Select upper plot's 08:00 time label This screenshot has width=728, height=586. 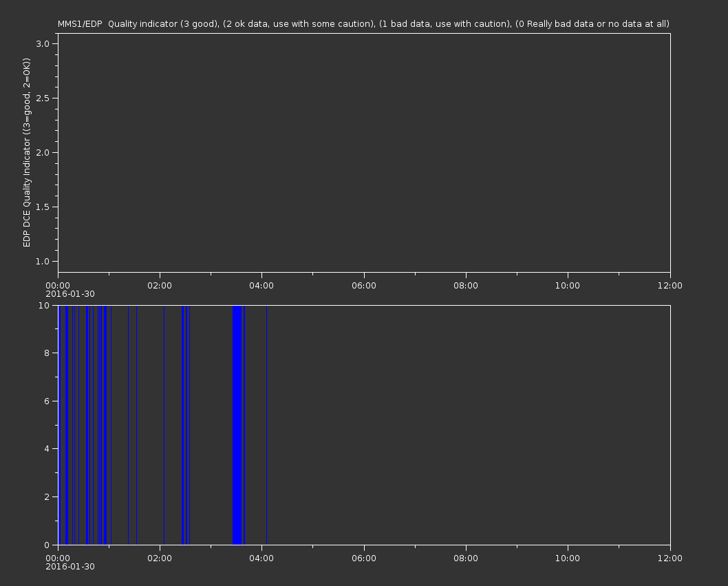point(466,285)
